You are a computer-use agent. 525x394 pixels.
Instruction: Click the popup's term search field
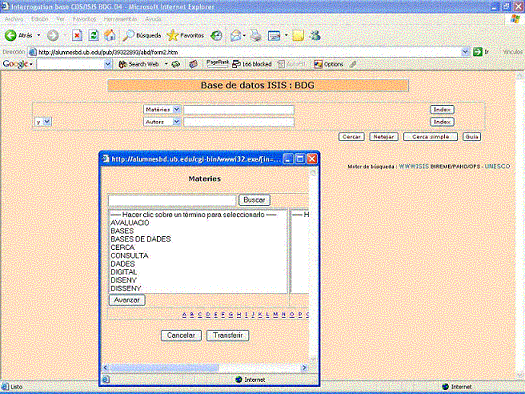click(x=172, y=200)
